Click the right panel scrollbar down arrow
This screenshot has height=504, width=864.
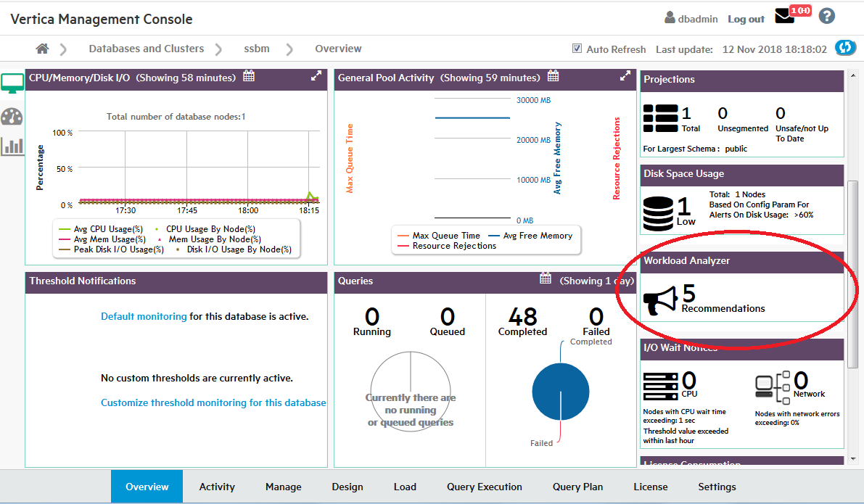pyautogui.click(x=853, y=458)
